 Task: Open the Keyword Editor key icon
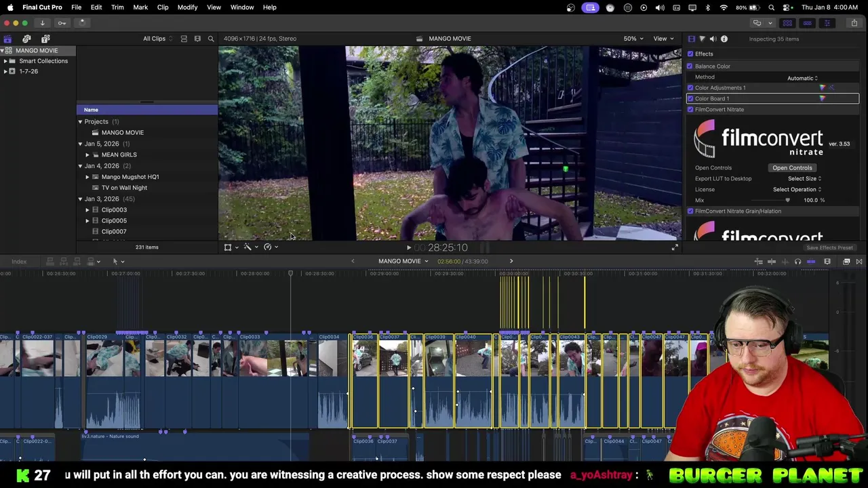[x=62, y=22]
